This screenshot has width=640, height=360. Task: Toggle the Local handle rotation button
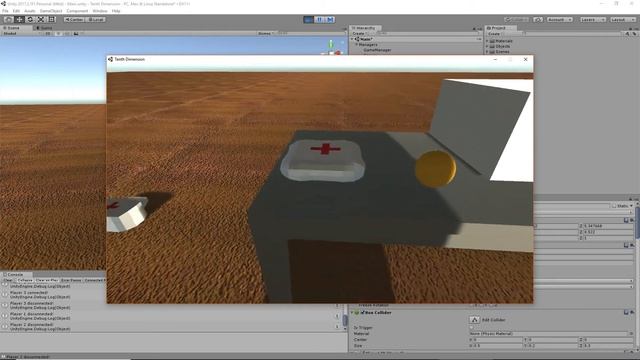pyautogui.click(x=96, y=19)
